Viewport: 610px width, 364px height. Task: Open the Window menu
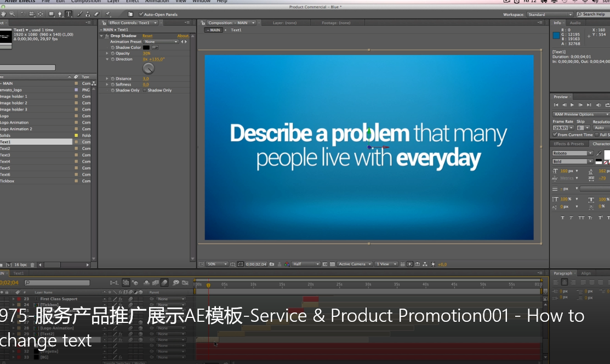(x=202, y=1)
